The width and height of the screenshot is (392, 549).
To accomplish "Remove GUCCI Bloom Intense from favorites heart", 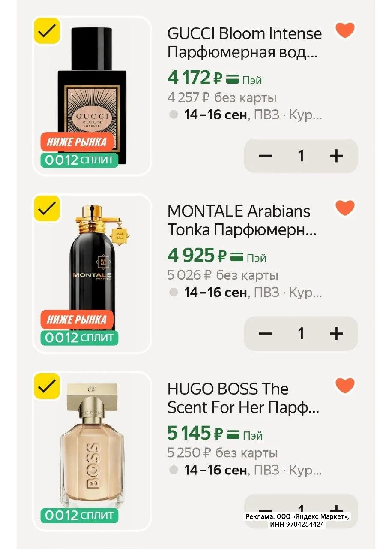I will [345, 30].
